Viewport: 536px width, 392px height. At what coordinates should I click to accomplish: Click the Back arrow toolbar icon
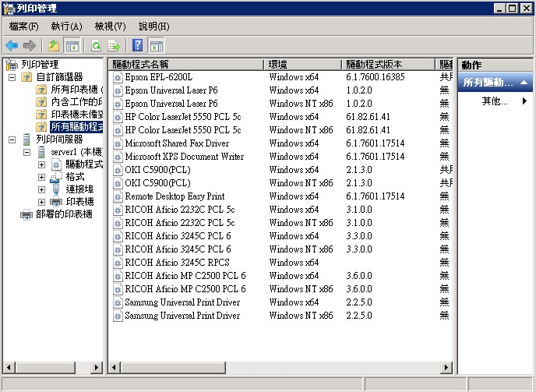[x=12, y=45]
